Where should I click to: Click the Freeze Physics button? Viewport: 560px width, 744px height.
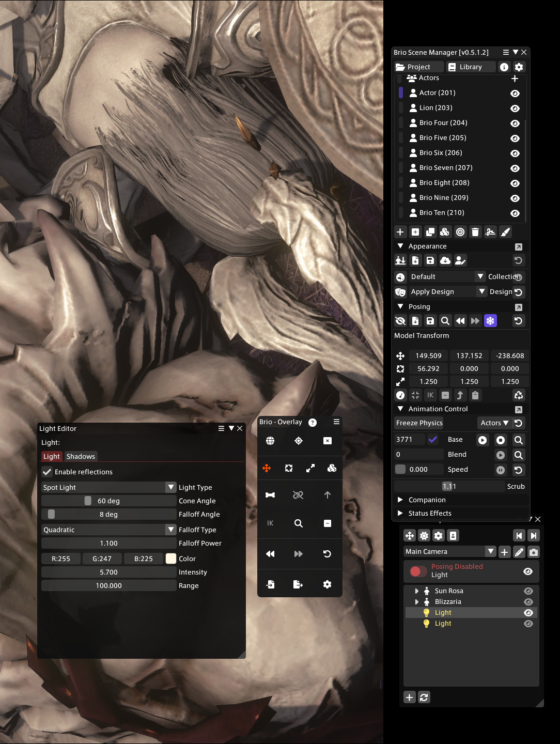(x=419, y=423)
